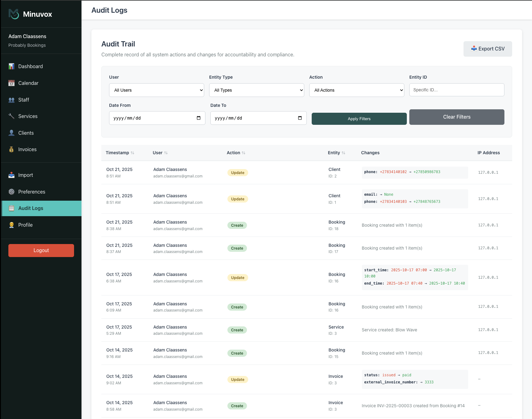Go to Clients in the sidebar

(x=26, y=133)
